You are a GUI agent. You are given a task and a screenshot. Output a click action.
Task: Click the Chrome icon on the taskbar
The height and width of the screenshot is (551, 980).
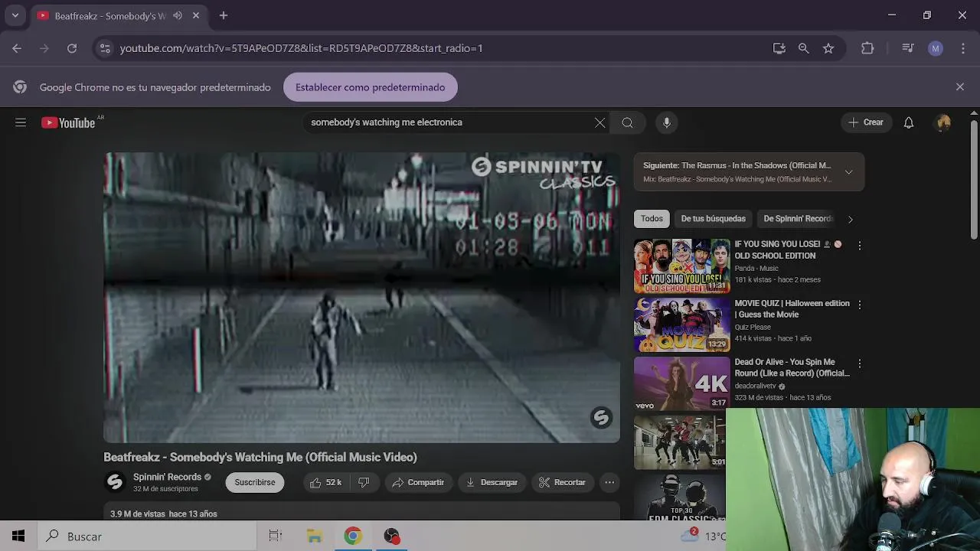click(352, 536)
